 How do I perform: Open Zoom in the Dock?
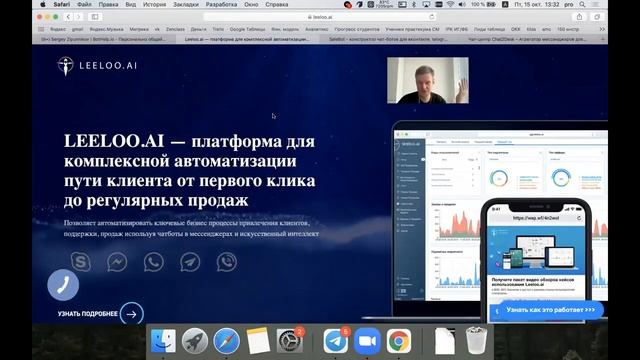(367, 341)
